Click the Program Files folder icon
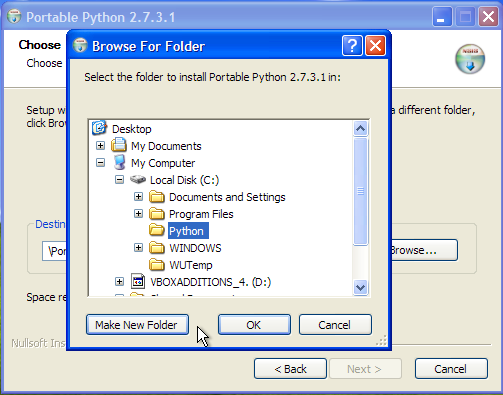This screenshot has width=503, height=395. [157, 214]
